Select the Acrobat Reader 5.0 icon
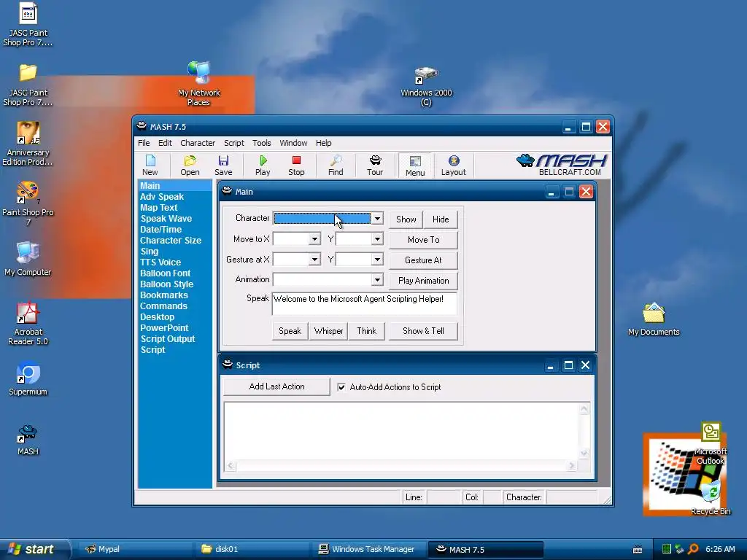The width and height of the screenshot is (747, 560). click(x=28, y=324)
